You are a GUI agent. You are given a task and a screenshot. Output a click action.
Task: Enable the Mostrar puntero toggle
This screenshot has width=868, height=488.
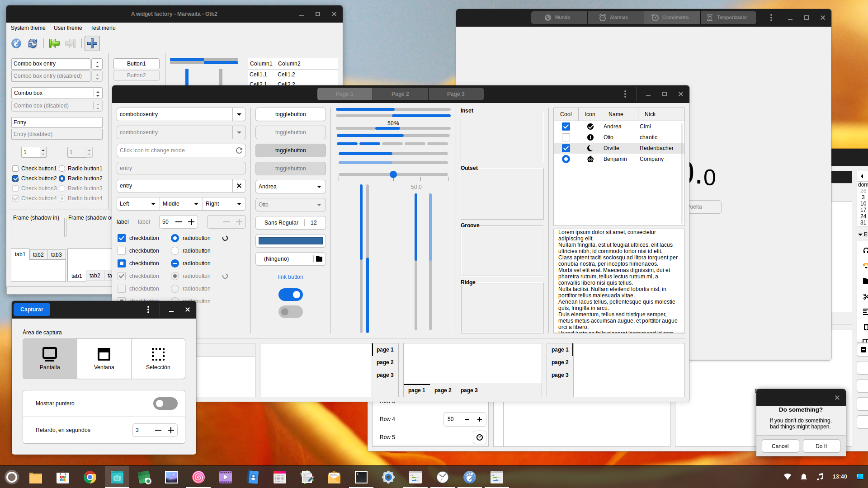point(165,403)
